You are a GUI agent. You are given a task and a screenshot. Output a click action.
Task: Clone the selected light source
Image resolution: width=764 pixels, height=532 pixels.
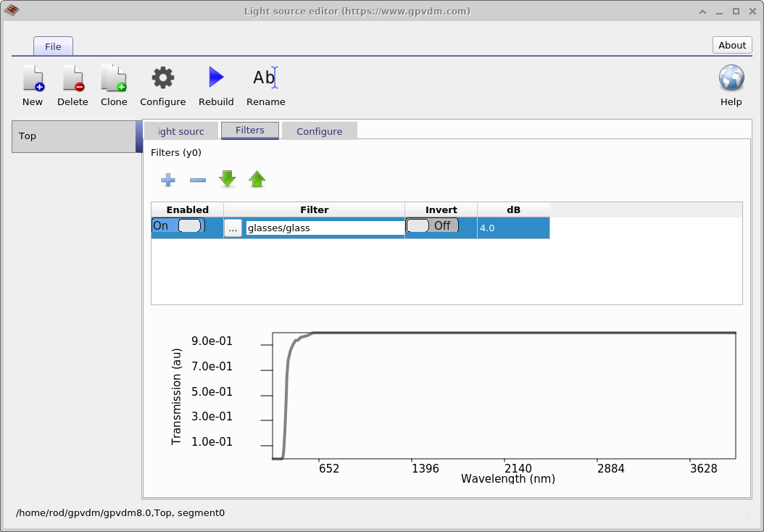[114, 83]
